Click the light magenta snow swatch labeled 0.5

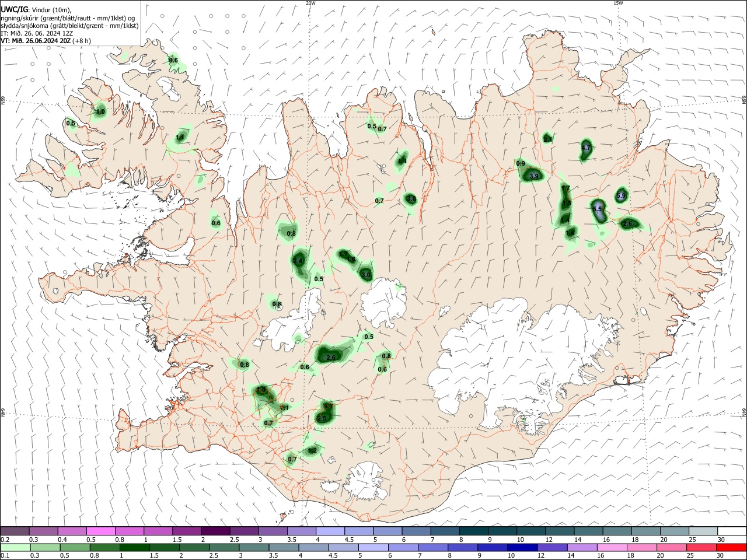(100, 531)
